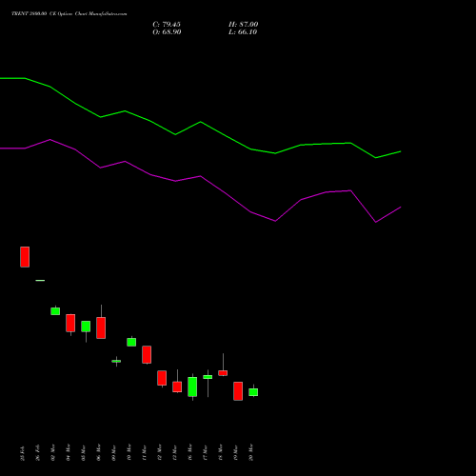
Task: Select the green candlestick for 16 Mar
Action: click(x=192, y=387)
